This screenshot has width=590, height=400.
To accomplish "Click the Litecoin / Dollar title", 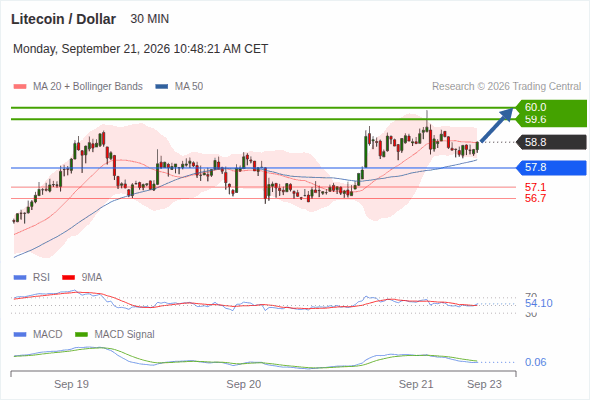I will pos(63,19).
